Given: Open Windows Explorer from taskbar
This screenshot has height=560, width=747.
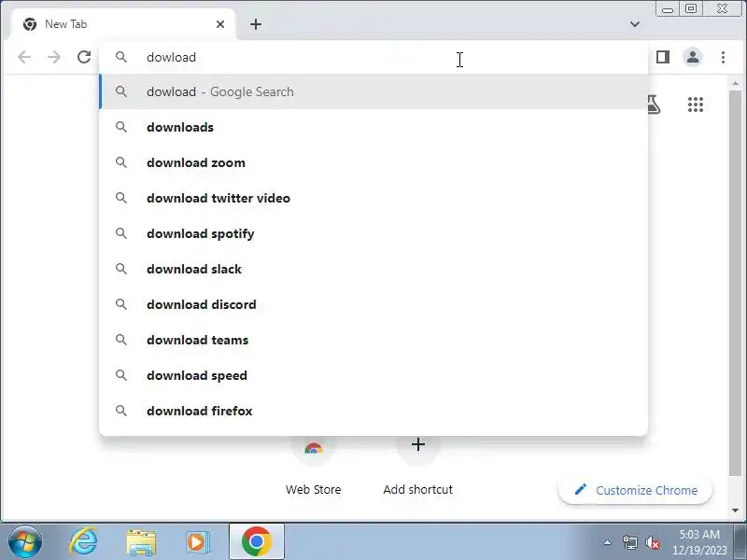Looking at the screenshot, I should (x=141, y=542).
